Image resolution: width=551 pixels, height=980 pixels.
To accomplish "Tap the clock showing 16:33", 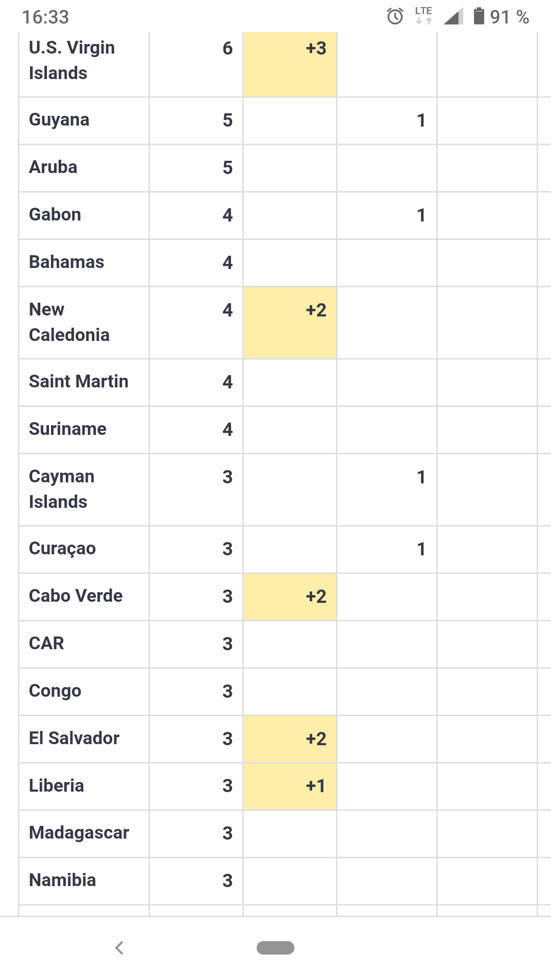I will tap(45, 17).
